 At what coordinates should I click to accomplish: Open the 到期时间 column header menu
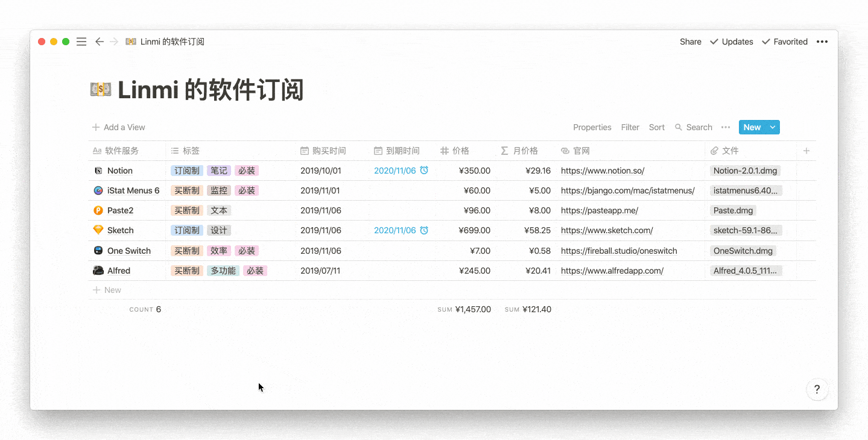(x=402, y=151)
